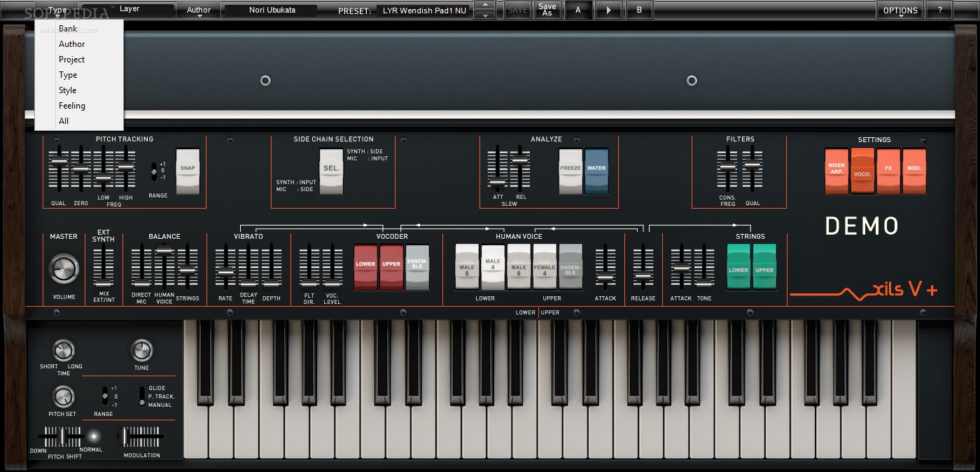
Task: Toggle the FREEZE button in Analyze
Action: click(x=570, y=171)
